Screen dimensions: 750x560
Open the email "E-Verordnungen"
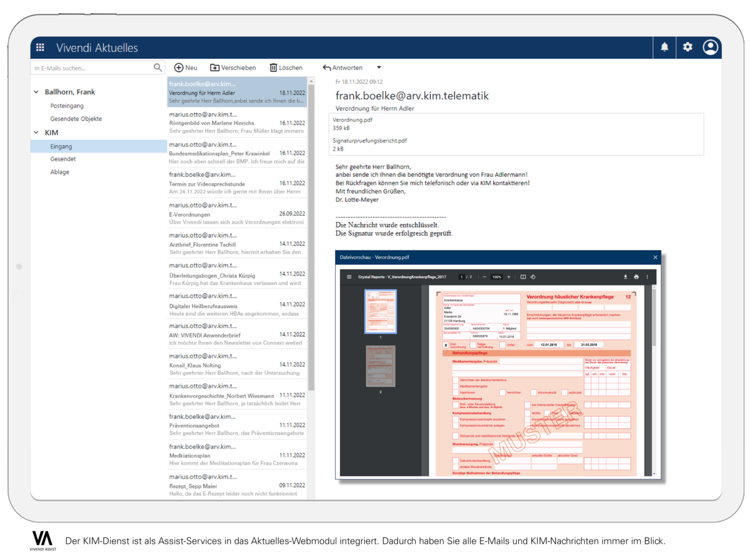coord(237,213)
